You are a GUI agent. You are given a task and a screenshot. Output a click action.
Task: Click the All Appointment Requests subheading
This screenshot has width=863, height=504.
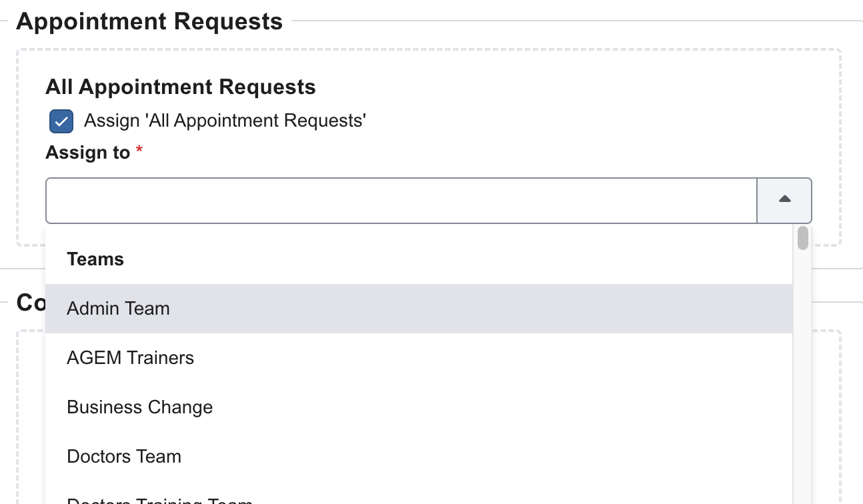[180, 87]
